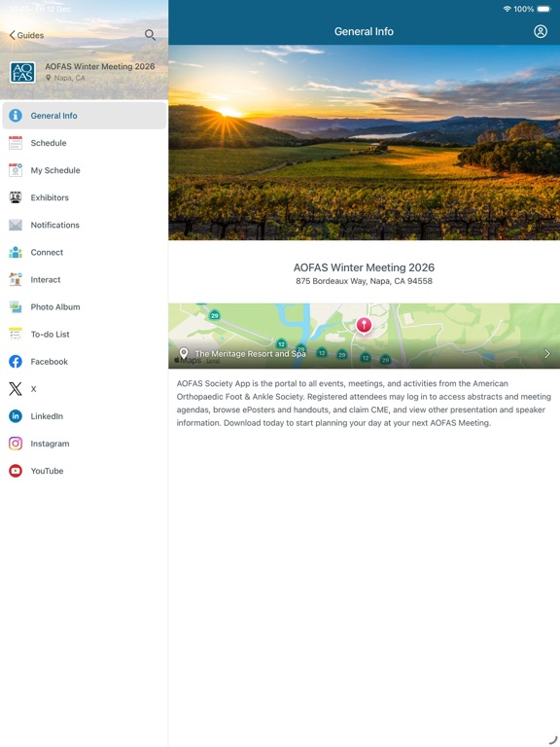Click the Wi-Fi status icon
This screenshot has height=747, width=560.
507,9
